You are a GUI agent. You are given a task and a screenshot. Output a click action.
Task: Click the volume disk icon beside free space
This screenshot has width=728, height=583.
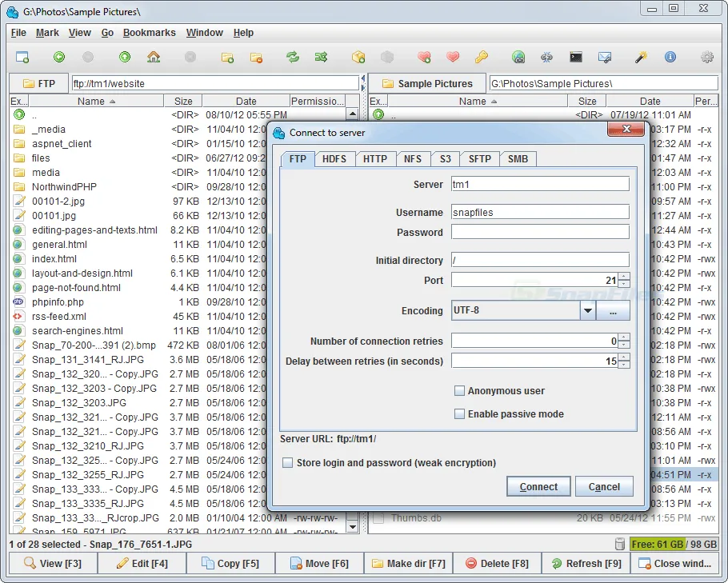620,544
